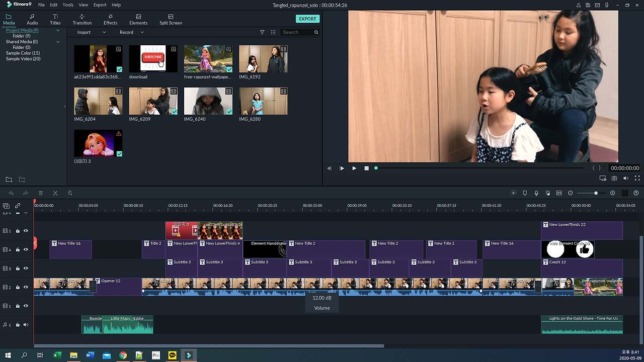Lock video track 2
The height and width of the screenshot is (362, 644).
(18, 287)
